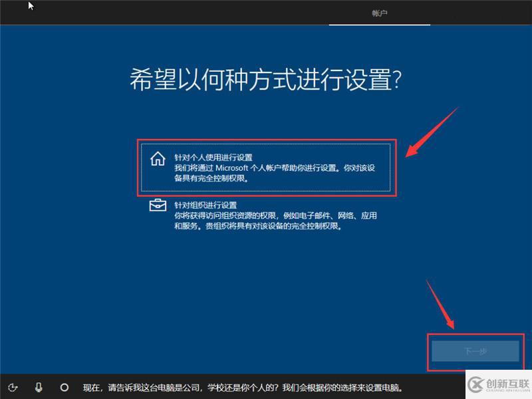Click the briefcase icon for organization setup
This screenshot has width=532, height=399.
(157, 206)
